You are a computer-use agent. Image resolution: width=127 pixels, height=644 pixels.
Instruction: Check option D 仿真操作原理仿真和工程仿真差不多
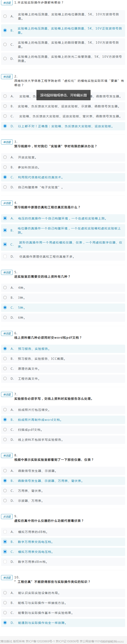tap(5, 256)
